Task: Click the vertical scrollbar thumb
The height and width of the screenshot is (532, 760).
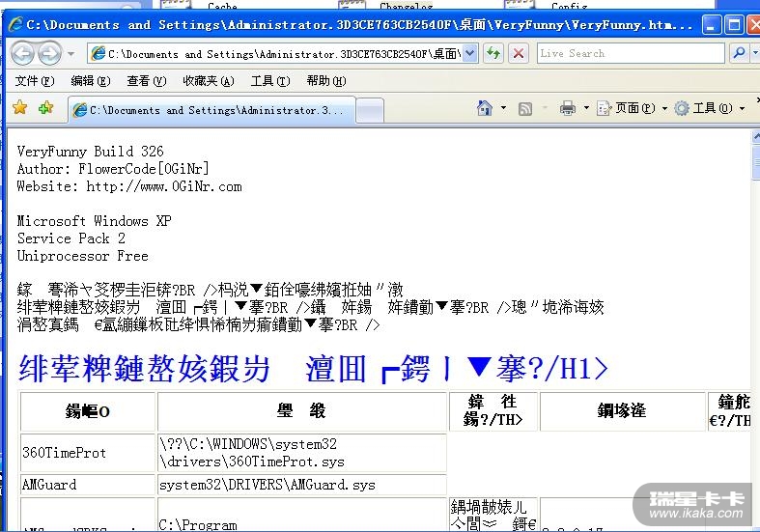Action: click(755, 163)
